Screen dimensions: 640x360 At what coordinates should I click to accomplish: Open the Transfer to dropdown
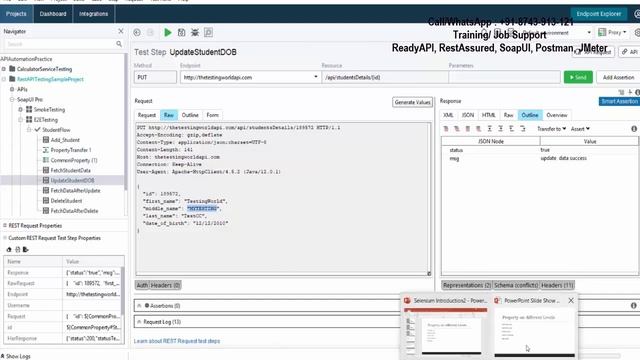[551, 129]
